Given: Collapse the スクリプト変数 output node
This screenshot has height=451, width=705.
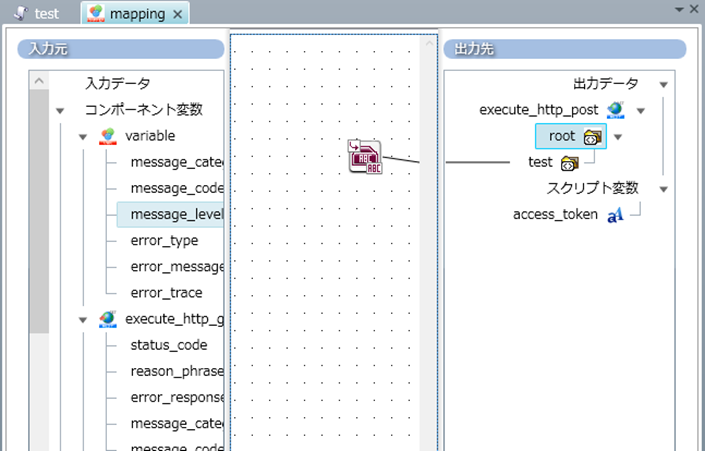Looking at the screenshot, I should click(x=663, y=188).
